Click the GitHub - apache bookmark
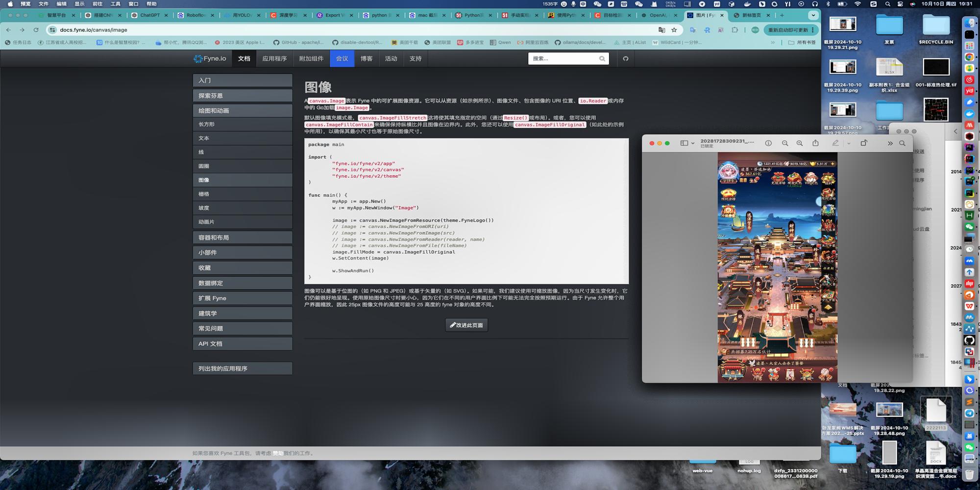The height and width of the screenshot is (490, 980). tap(298, 43)
